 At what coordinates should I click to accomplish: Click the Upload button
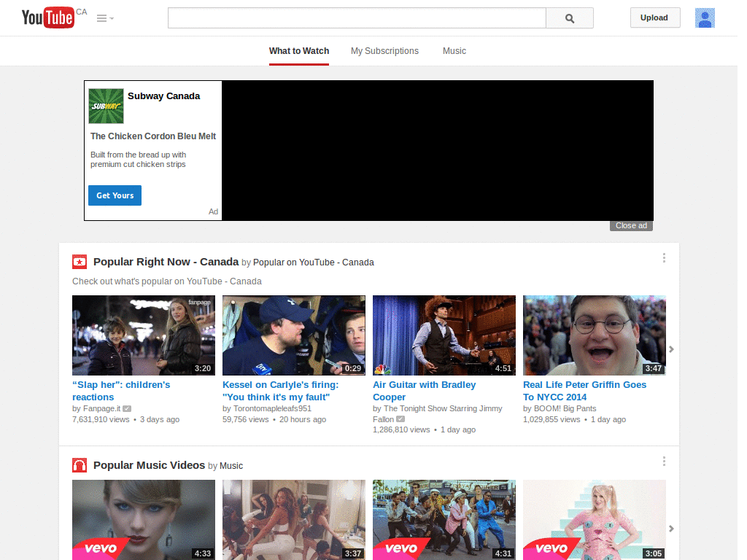tap(654, 17)
